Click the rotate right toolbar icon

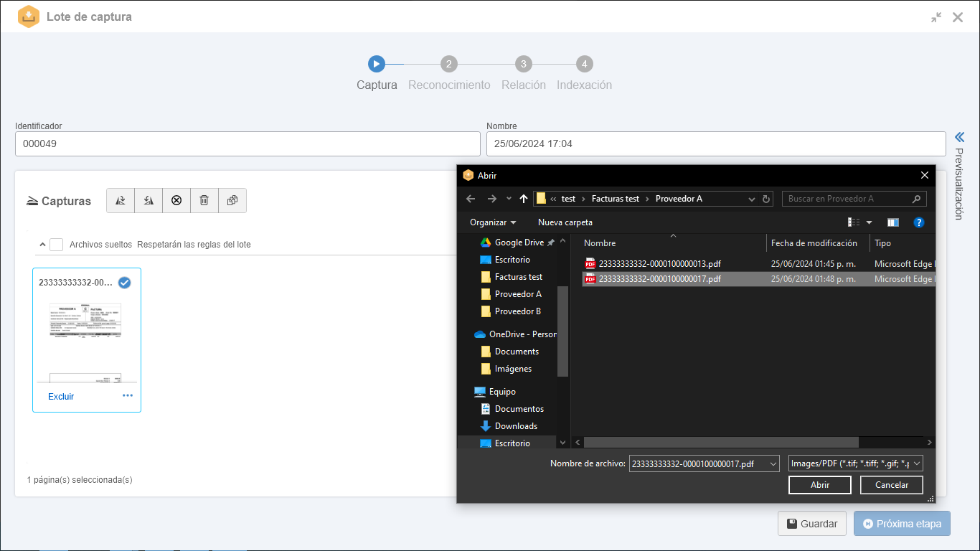tap(121, 201)
